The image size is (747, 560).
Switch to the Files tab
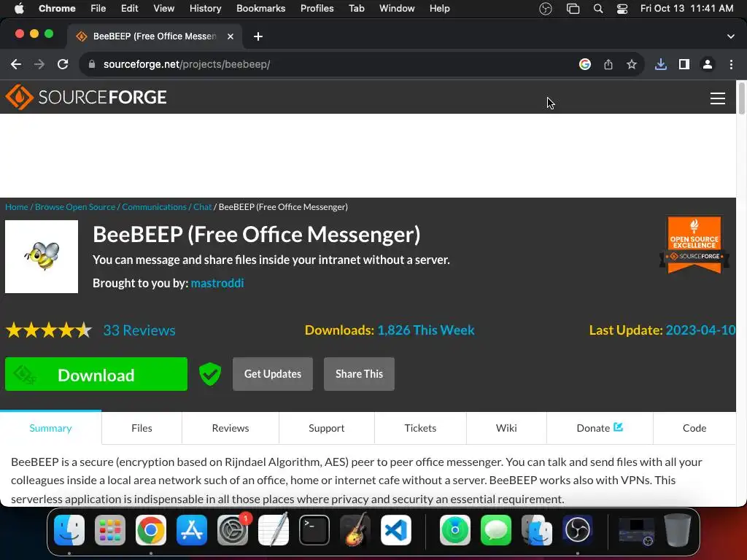click(x=142, y=427)
